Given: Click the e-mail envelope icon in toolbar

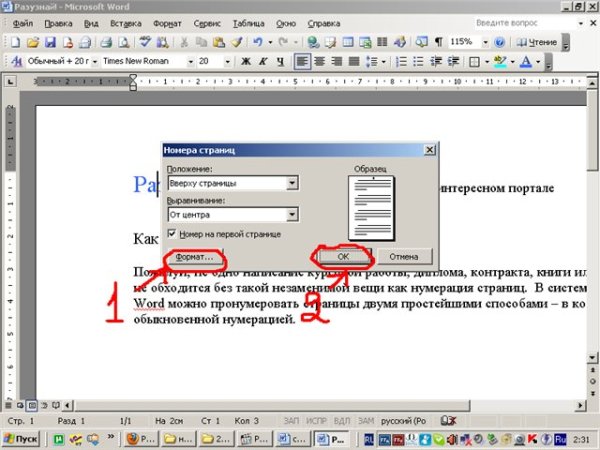Looking at the screenshot, I should coord(85,42).
